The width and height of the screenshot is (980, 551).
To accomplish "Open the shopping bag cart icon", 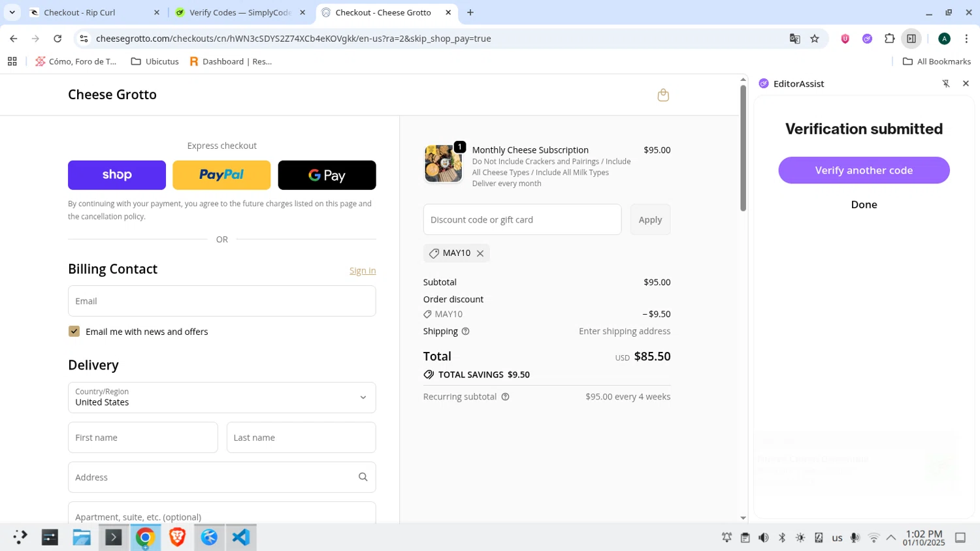I will pyautogui.click(x=663, y=95).
